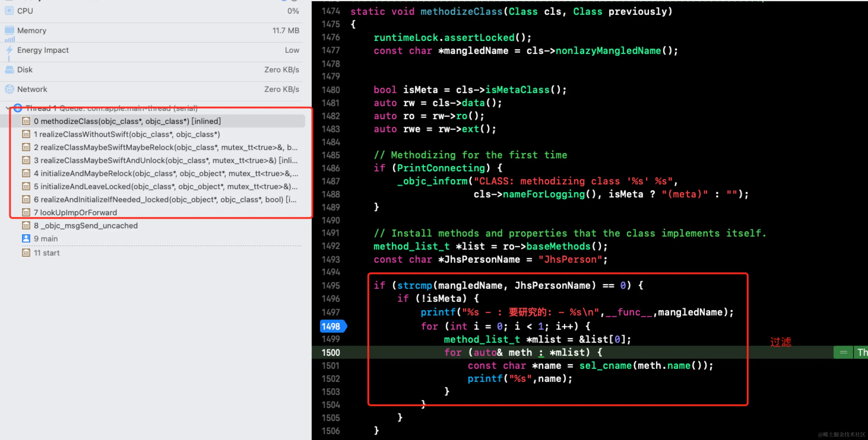This screenshot has height=440, width=868.
Task: Select frame 8 _objc_msgSend_uncached
Action: click(85, 226)
